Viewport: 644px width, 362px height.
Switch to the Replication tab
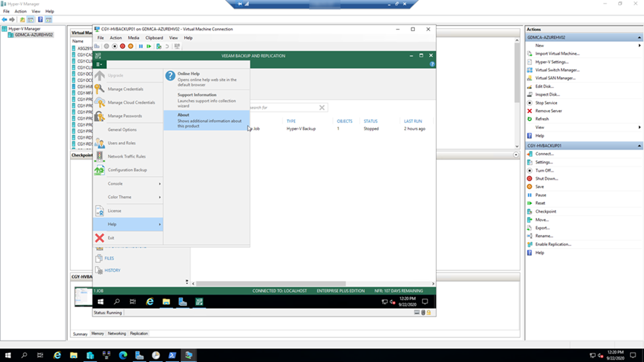pyautogui.click(x=139, y=333)
